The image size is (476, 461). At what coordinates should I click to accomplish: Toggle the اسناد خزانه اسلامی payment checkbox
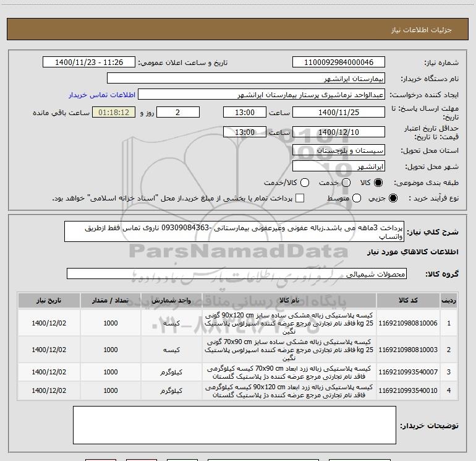[x=300, y=198]
